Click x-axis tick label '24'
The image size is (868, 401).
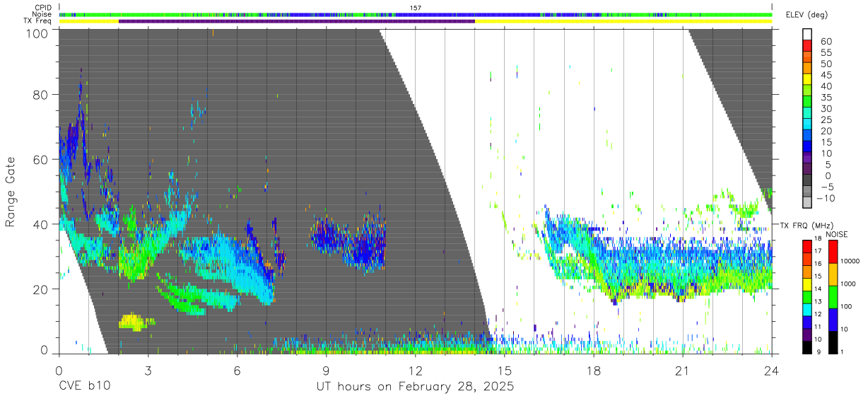[772, 370]
